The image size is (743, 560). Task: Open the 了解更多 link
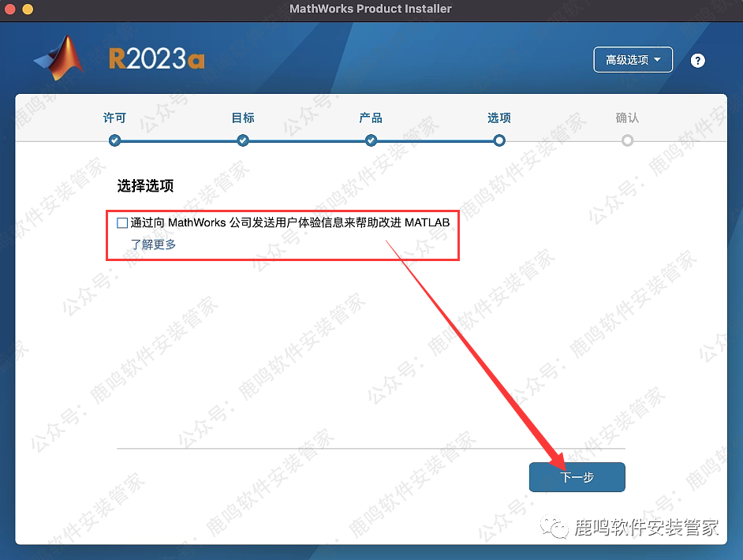(x=153, y=245)
